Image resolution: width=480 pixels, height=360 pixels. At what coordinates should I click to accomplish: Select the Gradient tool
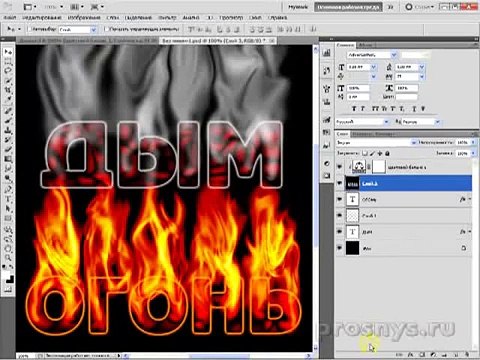[x=8, y=159]
